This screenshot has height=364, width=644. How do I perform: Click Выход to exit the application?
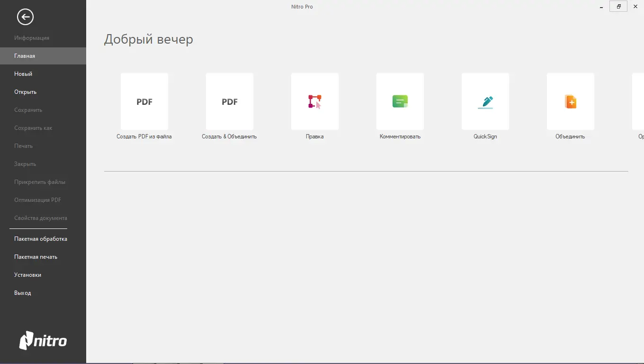[43, 293]
